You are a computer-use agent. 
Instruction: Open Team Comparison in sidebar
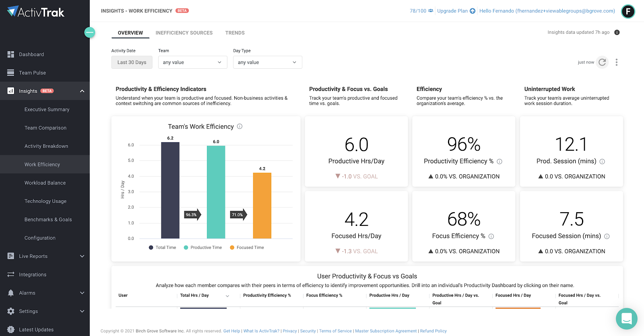[45, 128]
